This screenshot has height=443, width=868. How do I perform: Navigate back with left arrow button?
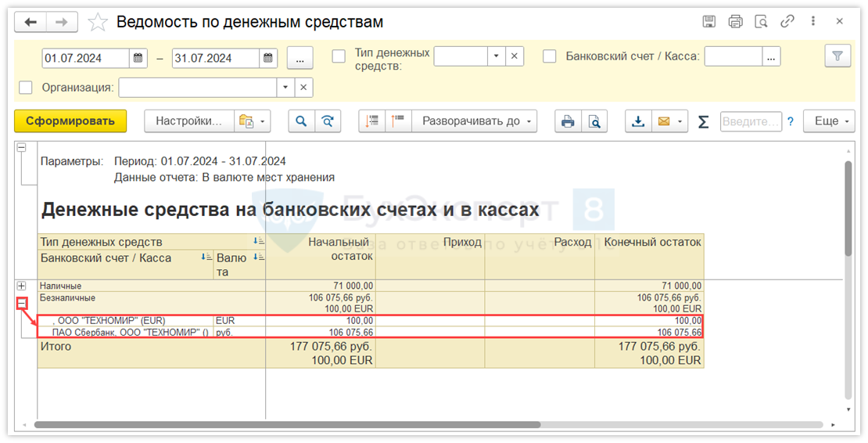pos(31,22)
